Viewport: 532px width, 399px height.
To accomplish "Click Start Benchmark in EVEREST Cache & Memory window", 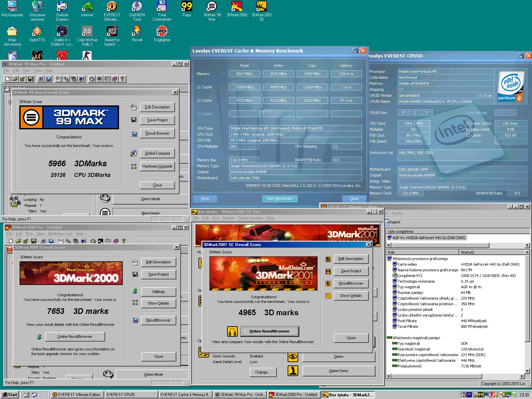I will coord(280,199).
